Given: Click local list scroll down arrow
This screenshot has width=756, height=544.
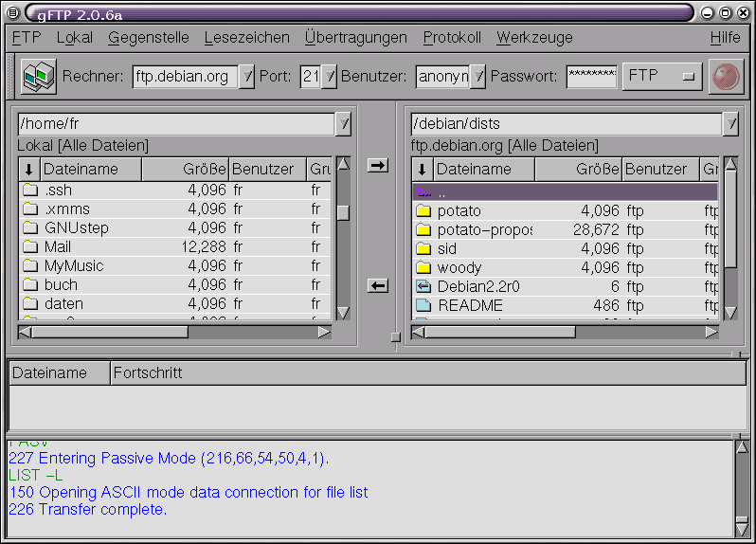Looking at the screenshot, I should tap(343, 313).
